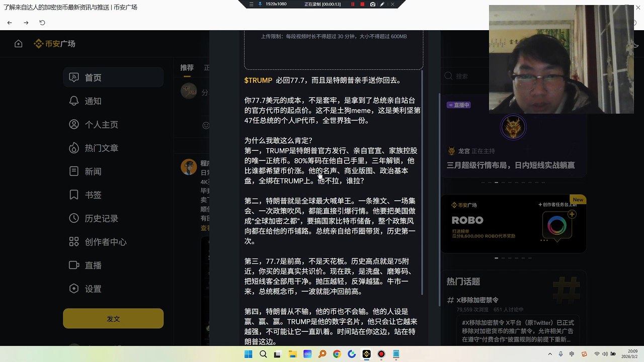The height and width of the screenshot is (362, 644).
Task: Reload the page
Action: pos(42,23)
